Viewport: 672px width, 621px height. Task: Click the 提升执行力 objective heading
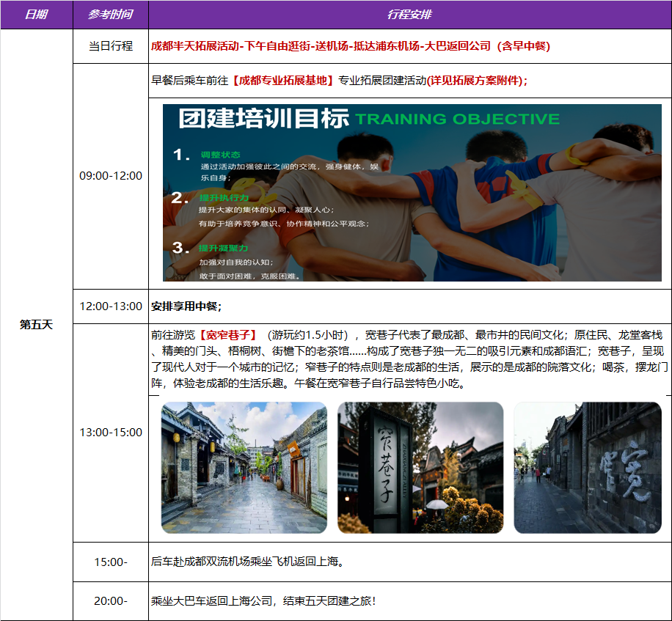(224, 198)
